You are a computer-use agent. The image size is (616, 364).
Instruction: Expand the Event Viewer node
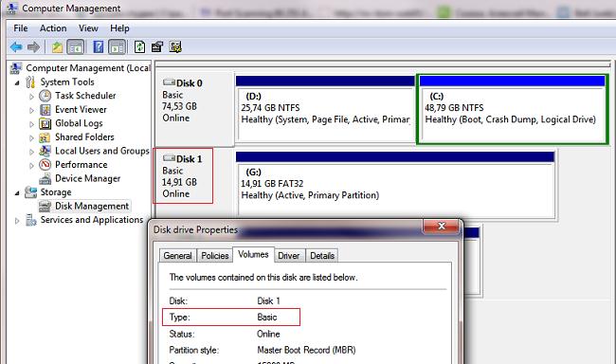[31, 111]
